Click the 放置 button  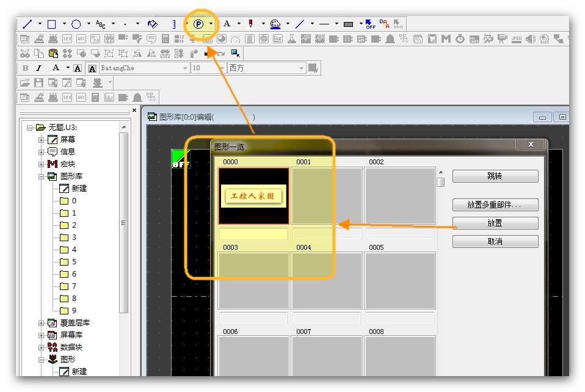pyautogui.click(x=495, y=223)
